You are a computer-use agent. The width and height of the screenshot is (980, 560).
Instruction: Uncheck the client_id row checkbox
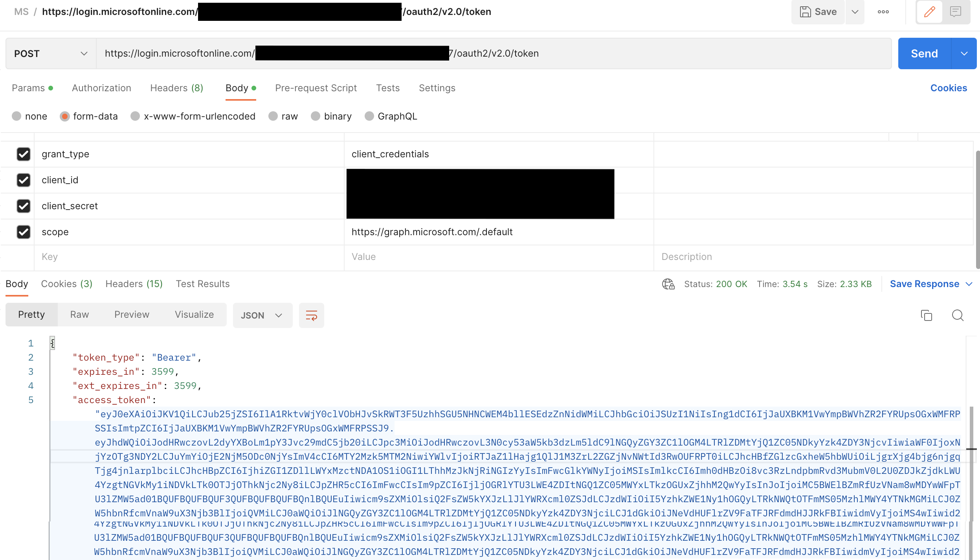pos(24,180)
